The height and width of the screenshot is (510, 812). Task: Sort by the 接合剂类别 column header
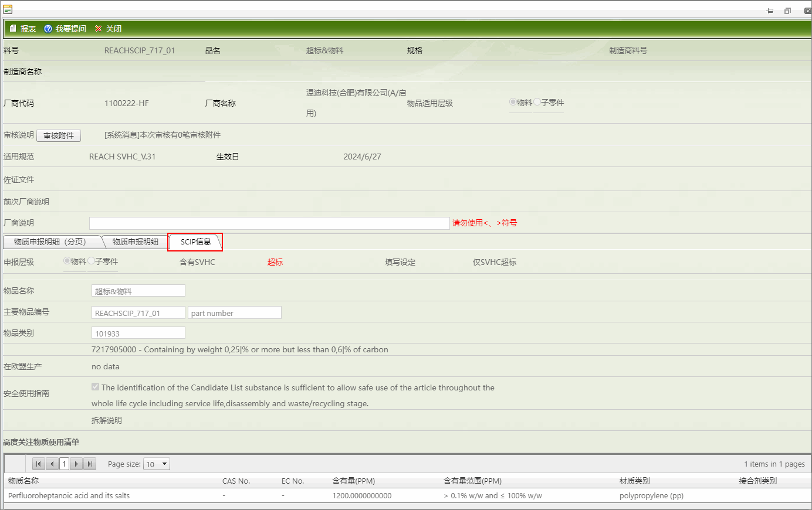758,481
